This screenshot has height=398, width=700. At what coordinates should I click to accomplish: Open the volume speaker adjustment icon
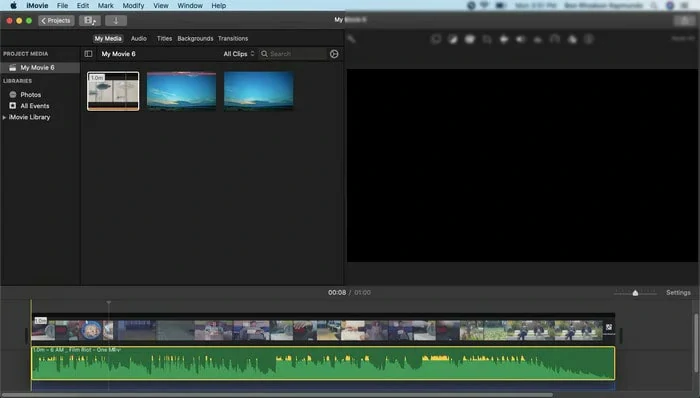pyautogui.click(x=521, y=39)
